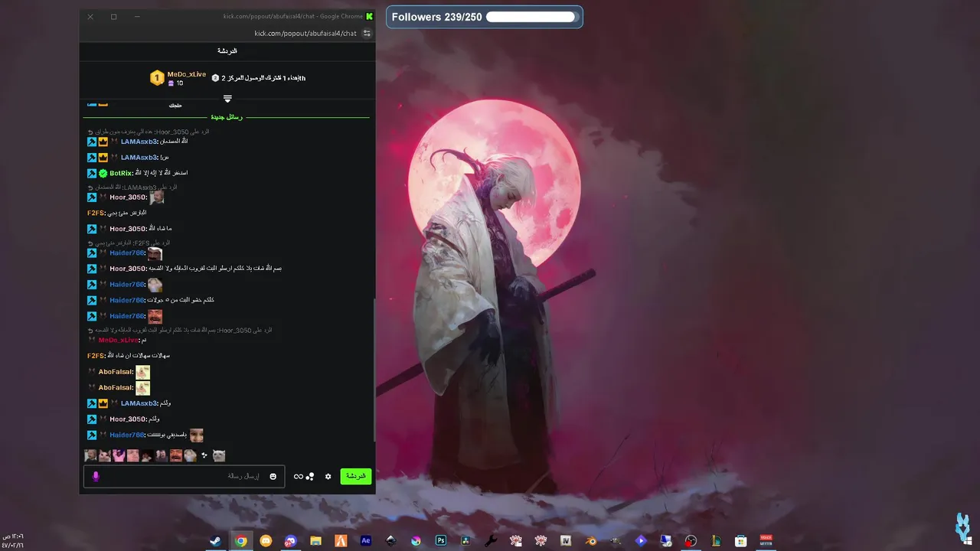Click the blue badge on BotRix message
The image size is (980, 551).
tap(92, 173)
